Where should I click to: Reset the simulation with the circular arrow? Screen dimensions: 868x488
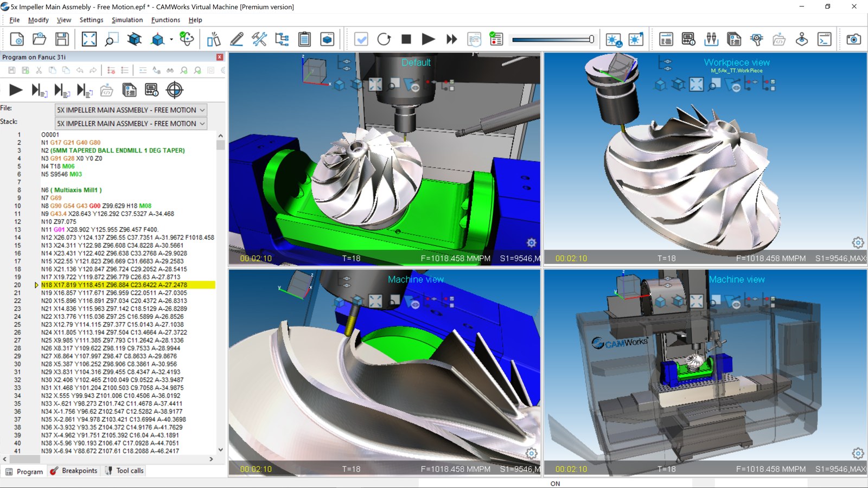384,39
